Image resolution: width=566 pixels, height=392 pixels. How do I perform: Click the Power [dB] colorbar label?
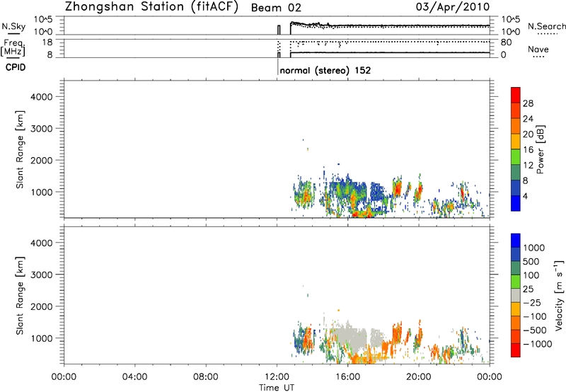[x=540, y=149]
